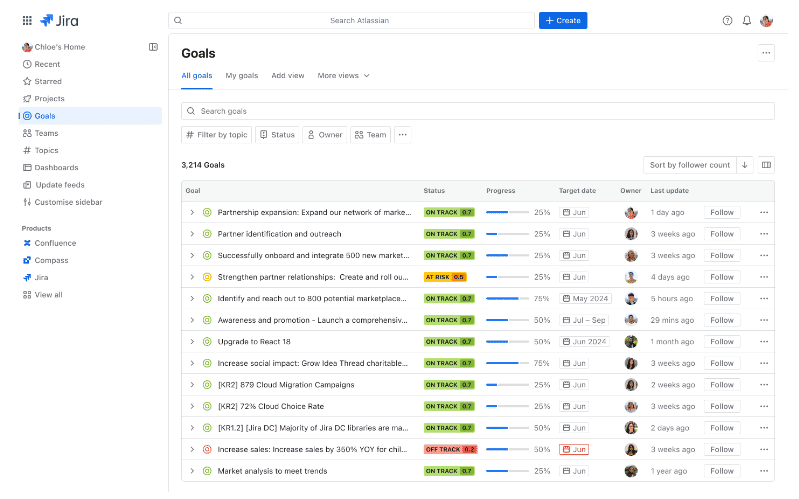Expand the Upgrade to React 18 row
799x499 pixels.
tap(192, 342)
